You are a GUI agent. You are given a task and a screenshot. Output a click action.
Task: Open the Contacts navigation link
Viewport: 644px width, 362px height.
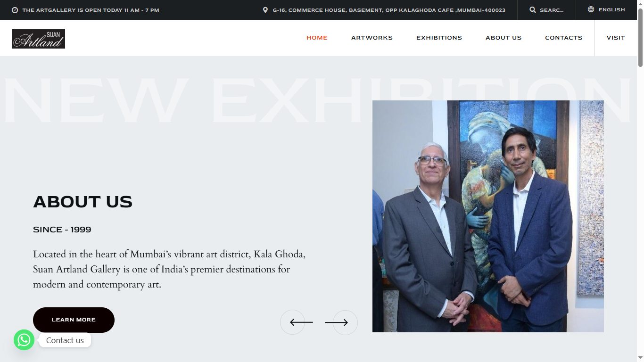coord(564,38)
